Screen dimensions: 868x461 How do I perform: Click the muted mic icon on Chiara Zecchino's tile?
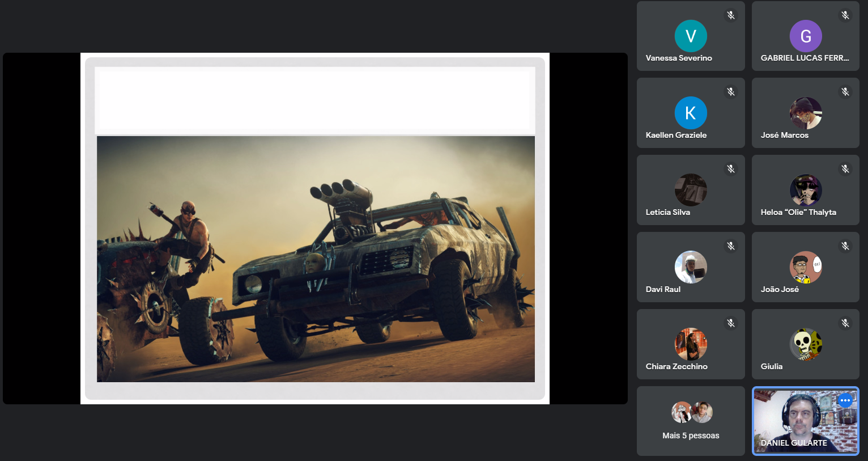click(731, 323)
